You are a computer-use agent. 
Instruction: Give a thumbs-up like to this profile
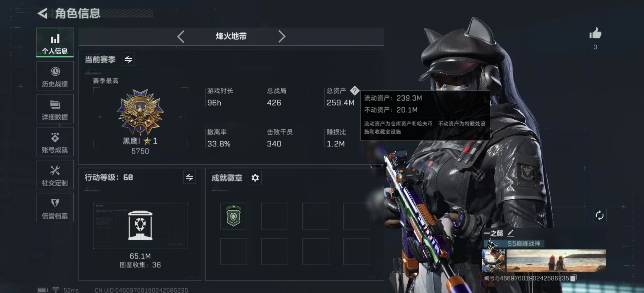(595, 34)
